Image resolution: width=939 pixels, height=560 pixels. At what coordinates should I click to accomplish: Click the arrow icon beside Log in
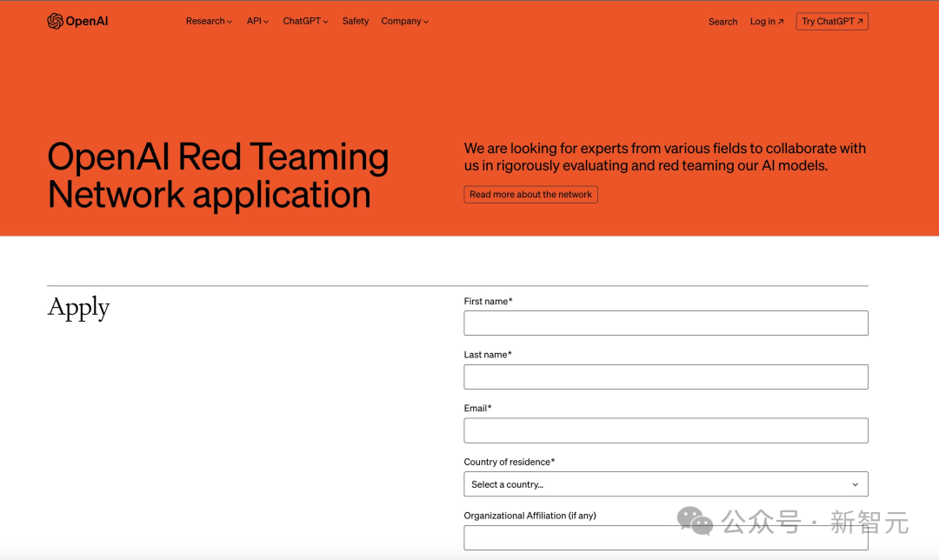pos(780,22)
